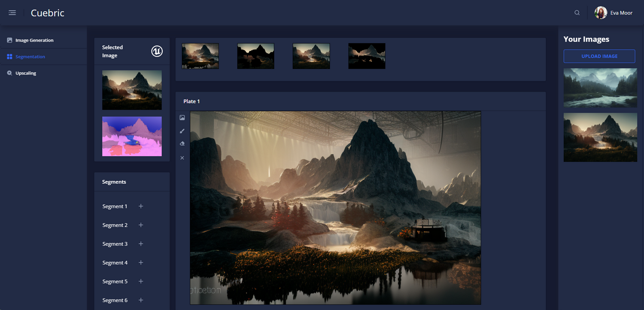Expand Segment 1 with its plus control
Image resolution: width=644 pixels, height=310 pixels.
coord(140,206)
